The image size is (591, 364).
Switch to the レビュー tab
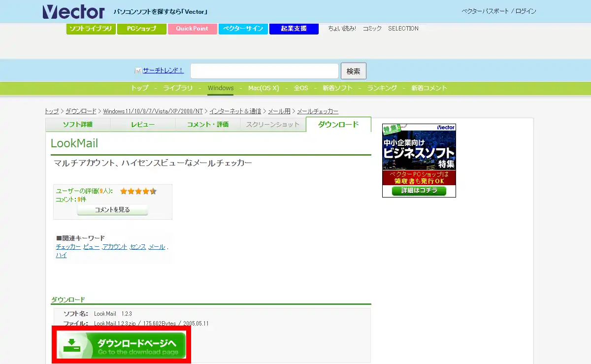coord(143,125)
